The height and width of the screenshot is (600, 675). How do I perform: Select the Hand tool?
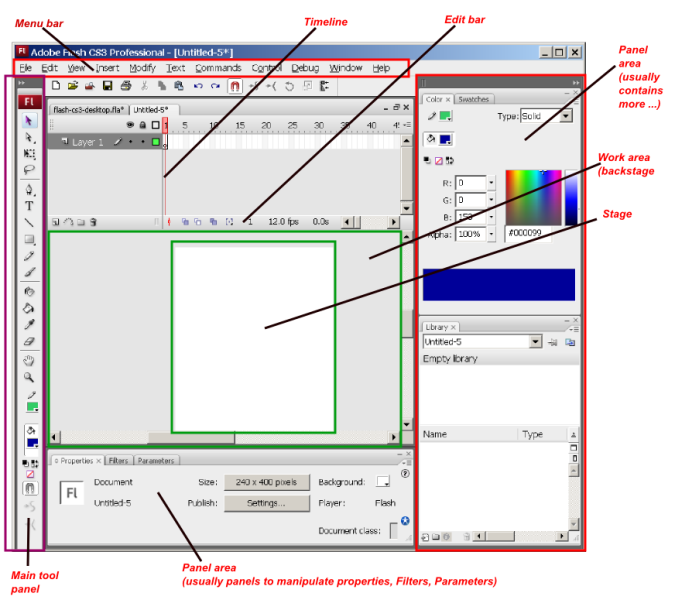tap(29, 361)
